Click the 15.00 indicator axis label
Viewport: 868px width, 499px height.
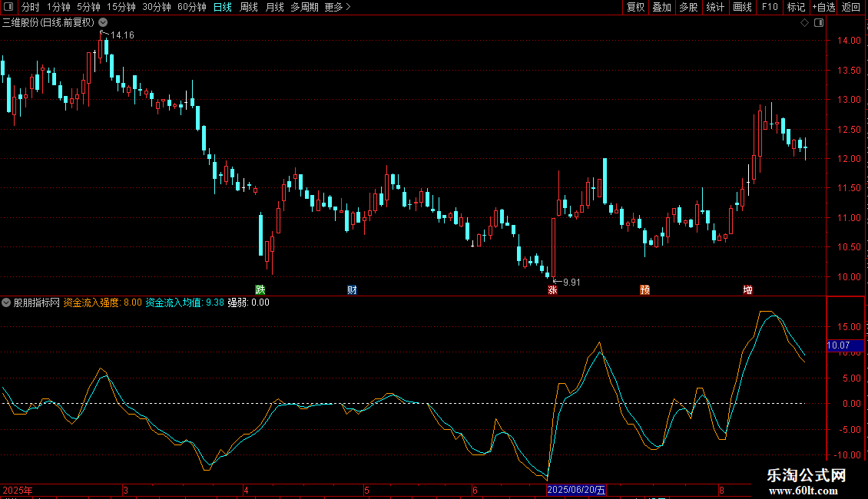849,327
